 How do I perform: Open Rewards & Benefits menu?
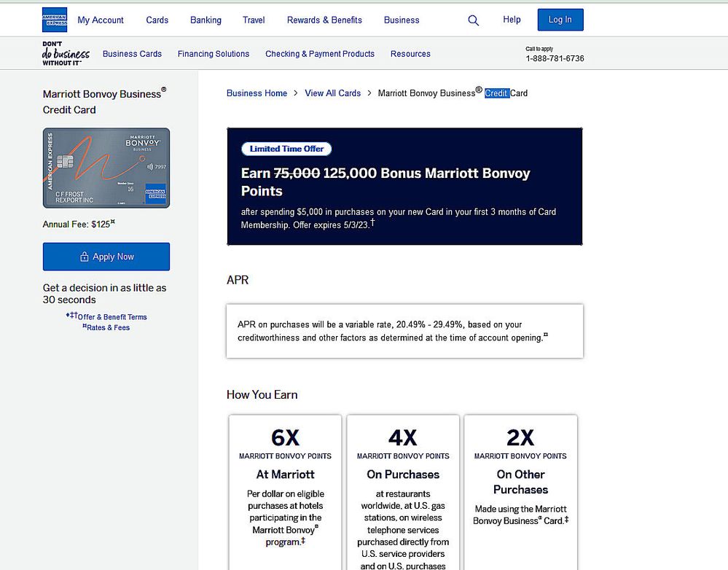coord(324,20)
